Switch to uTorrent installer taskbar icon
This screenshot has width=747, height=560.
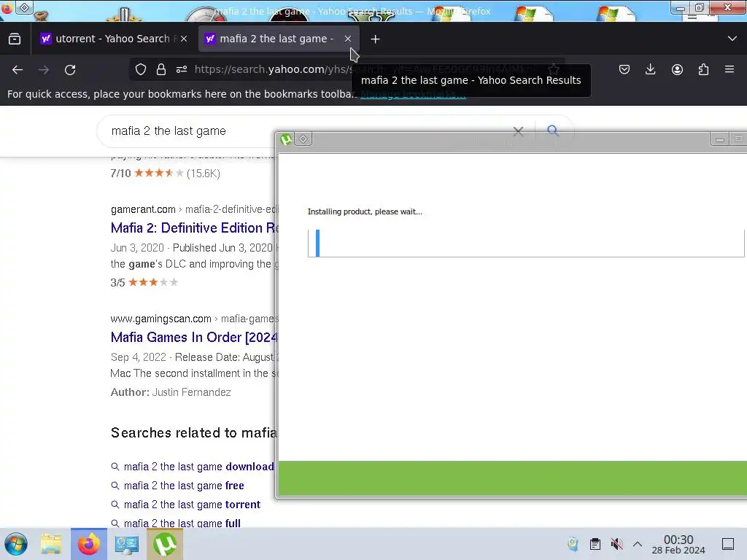(x=165, y=544)
